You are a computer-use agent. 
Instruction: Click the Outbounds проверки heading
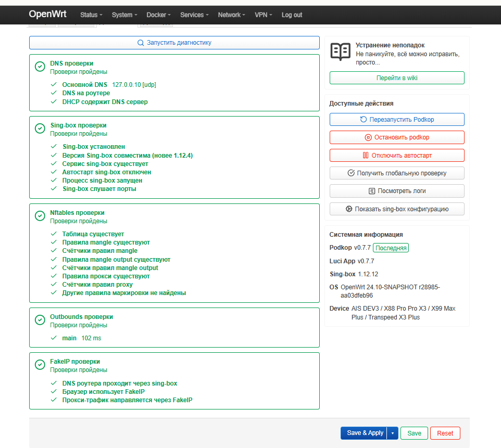pyautogui.click(x=81, y=317)
